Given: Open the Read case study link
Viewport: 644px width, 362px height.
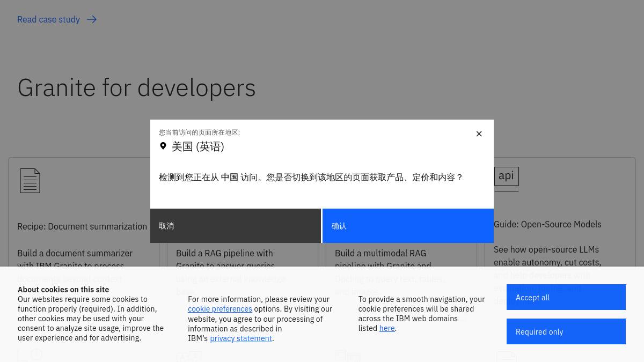Looking at the screenshot, I should pyautogui.click(x=57, y=19).
